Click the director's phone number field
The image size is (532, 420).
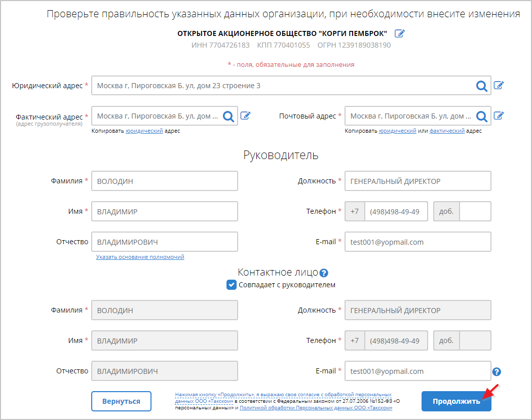point(395,211)
